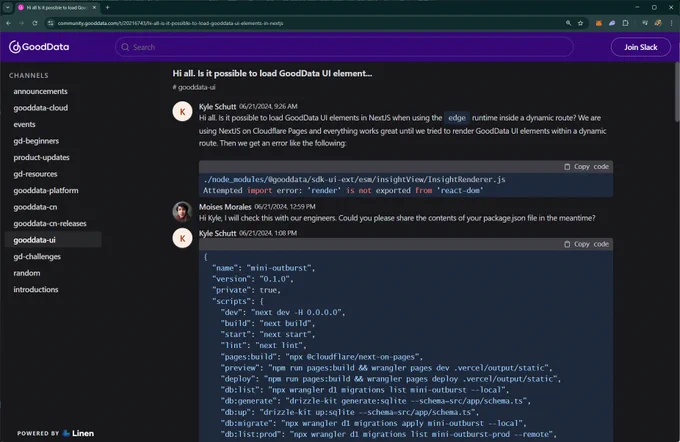Open Chrome three-dot menu

click(x=671, y=23)
